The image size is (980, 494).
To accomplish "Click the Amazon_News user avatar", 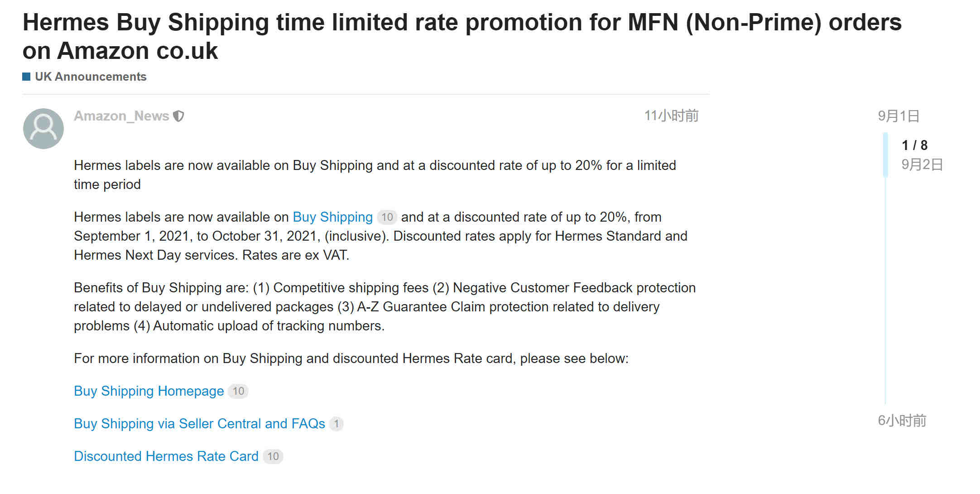I will click(x=43, y=129).
